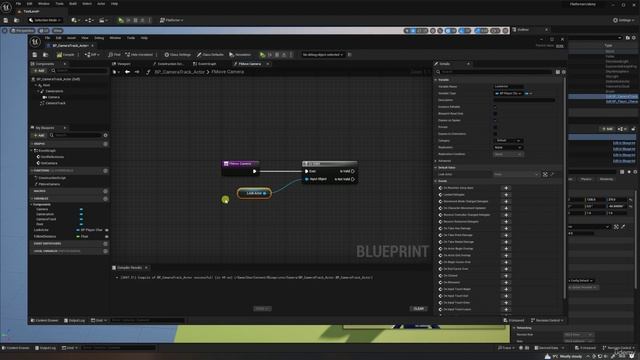Viewport: 640px width, 360px height.
Task: Open the Replication dropdown
Action: coord(508,147)
